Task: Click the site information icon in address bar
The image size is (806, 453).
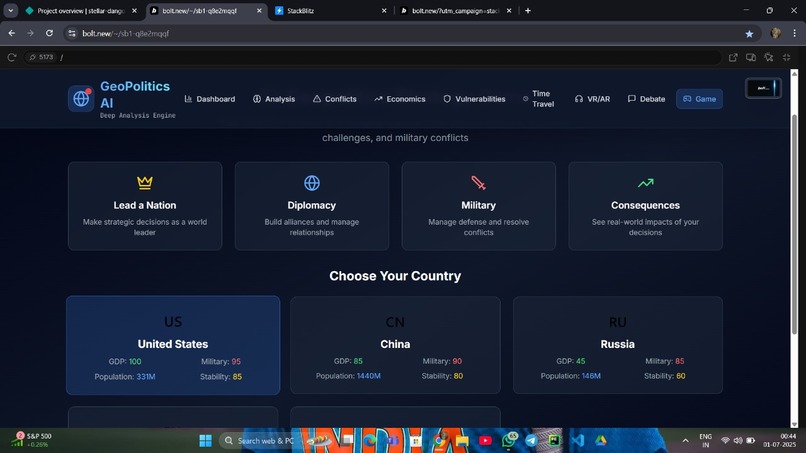Action: tap(72, 33)
